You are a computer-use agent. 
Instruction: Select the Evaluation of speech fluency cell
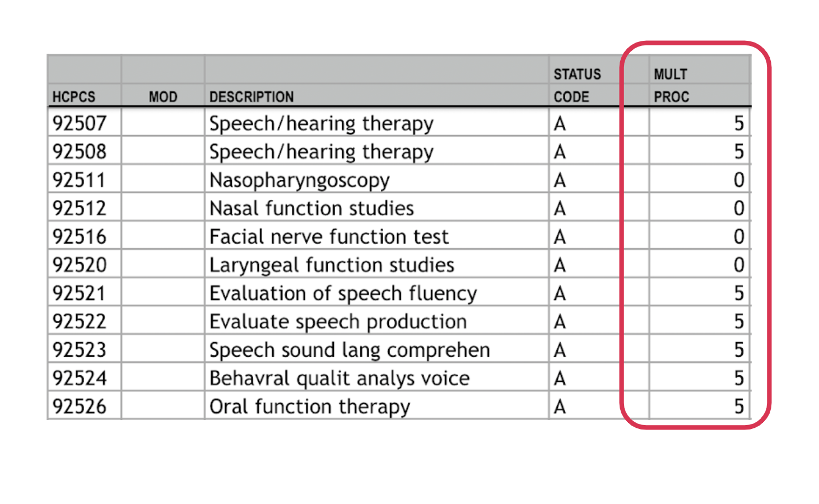(x=376, y=293)
